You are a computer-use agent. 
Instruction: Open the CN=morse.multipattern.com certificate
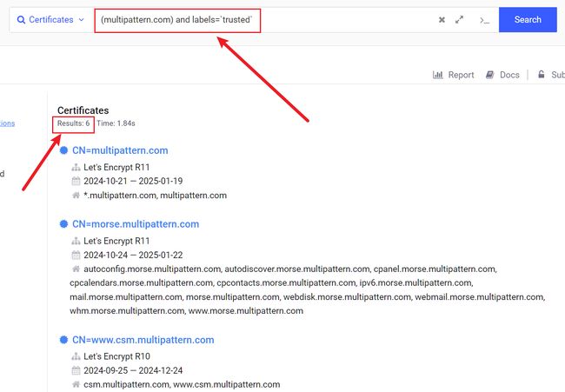(x=136, y=224)
